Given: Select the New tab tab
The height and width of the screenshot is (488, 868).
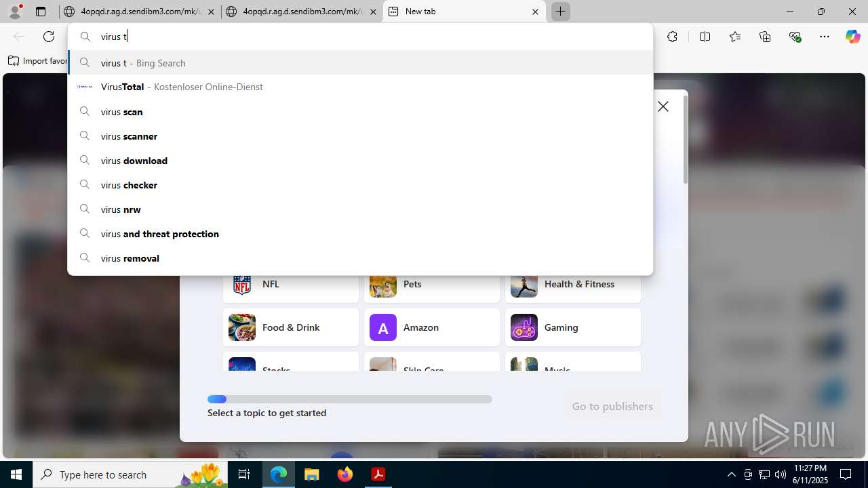Looking at the screenshot, I should coord(465,12).
